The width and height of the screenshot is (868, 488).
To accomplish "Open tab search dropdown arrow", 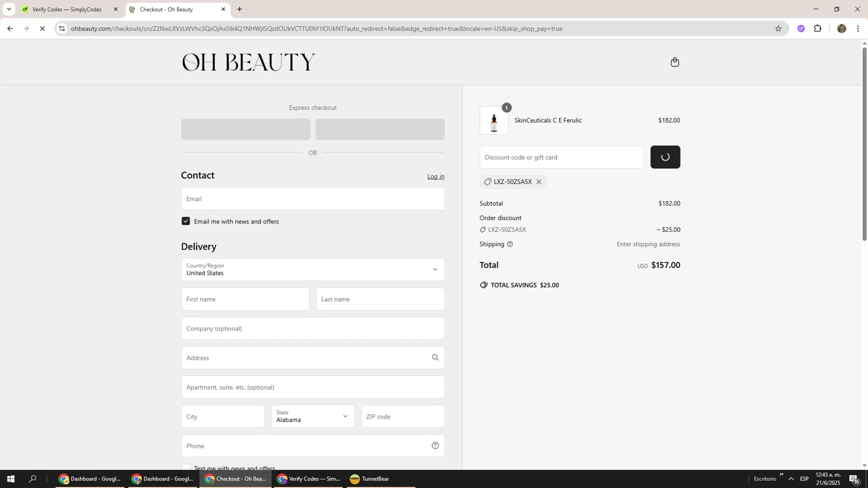I will click(9, 9).
